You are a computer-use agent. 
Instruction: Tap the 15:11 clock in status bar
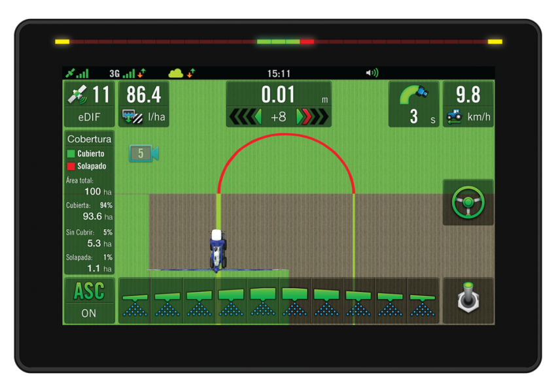tap(279, 73)
